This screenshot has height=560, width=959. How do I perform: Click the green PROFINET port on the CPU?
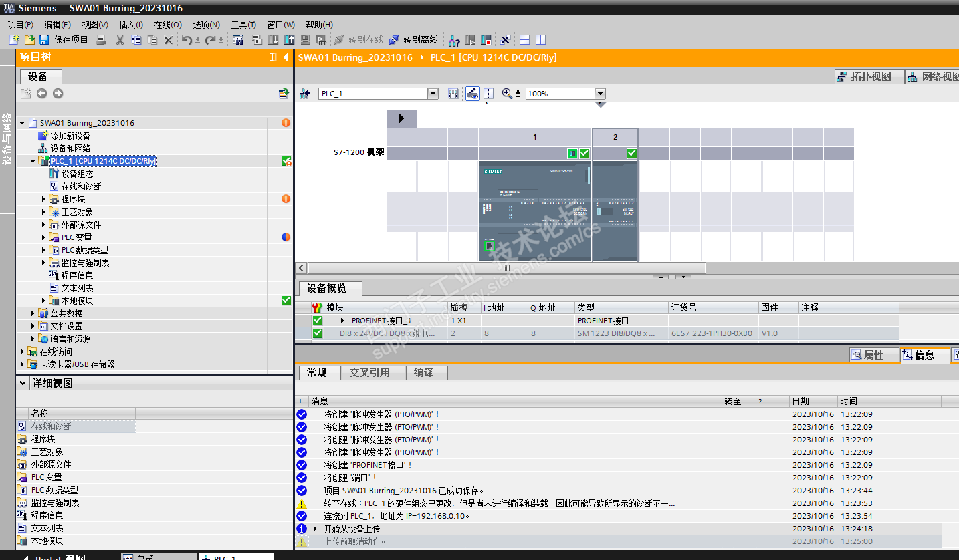click(x=489, y=245)
